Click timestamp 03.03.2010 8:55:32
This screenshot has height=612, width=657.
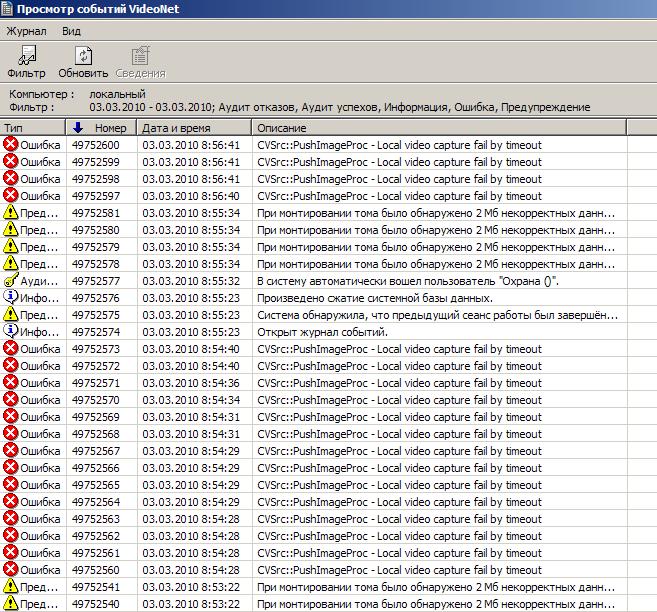(191, 281)
